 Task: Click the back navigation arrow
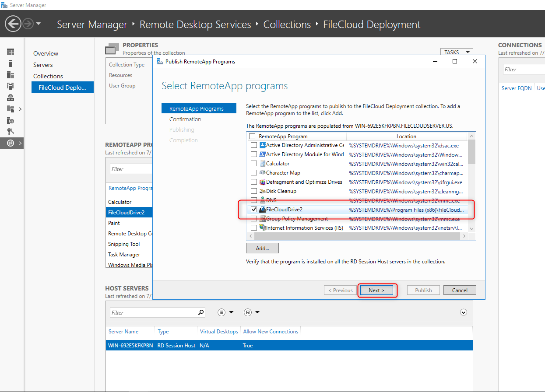(14, 24)
